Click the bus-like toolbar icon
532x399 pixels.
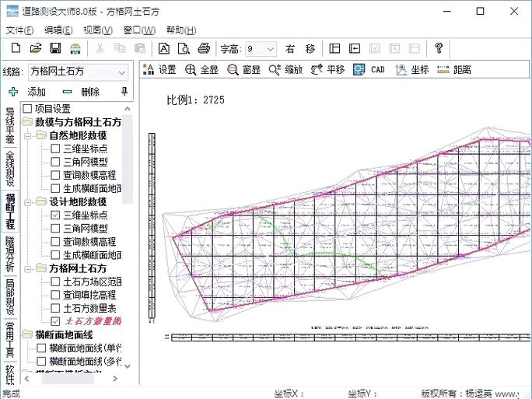tap(75, 48)
